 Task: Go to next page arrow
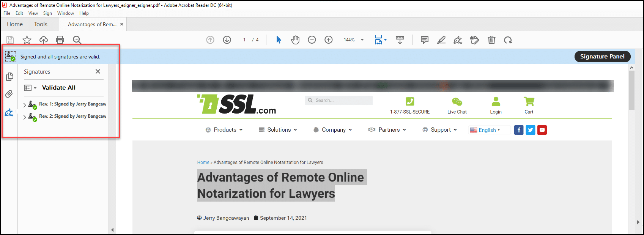point(227,40)
